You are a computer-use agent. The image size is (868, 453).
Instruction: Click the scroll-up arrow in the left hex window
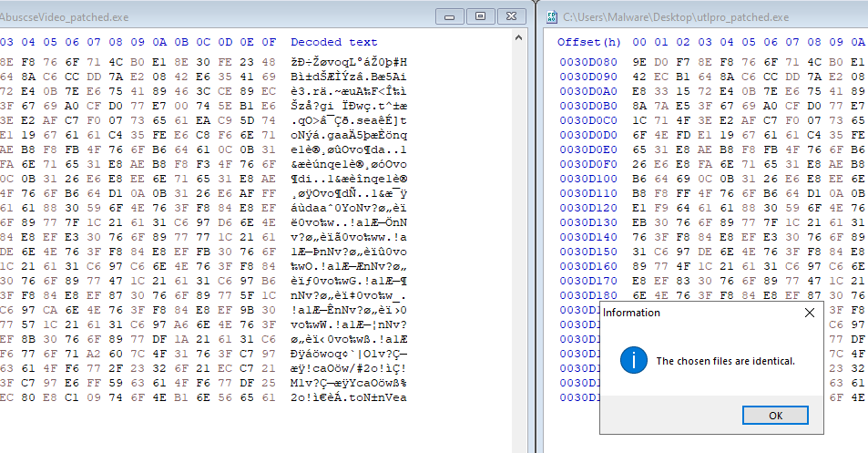(x=518, y=38)
